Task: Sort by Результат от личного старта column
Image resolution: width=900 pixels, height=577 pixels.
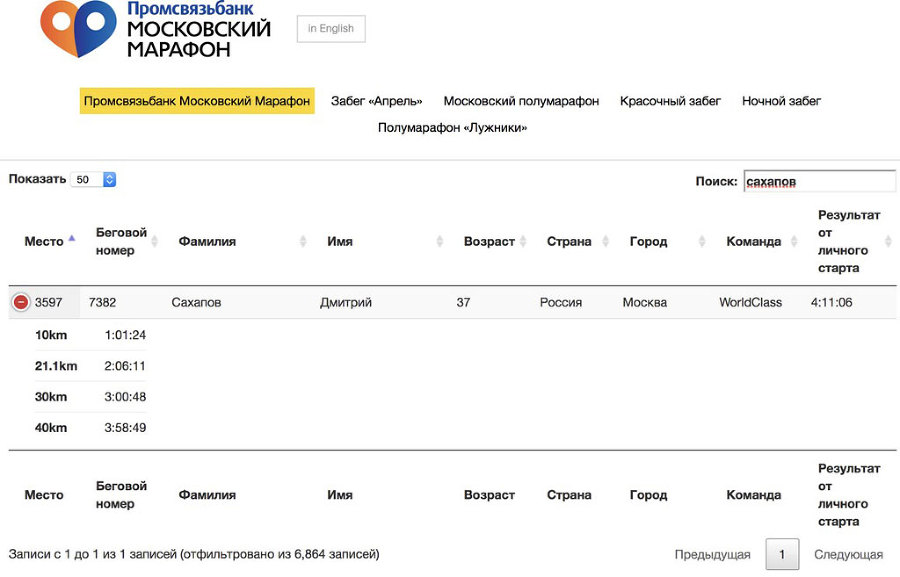Action: click(885, 241)
